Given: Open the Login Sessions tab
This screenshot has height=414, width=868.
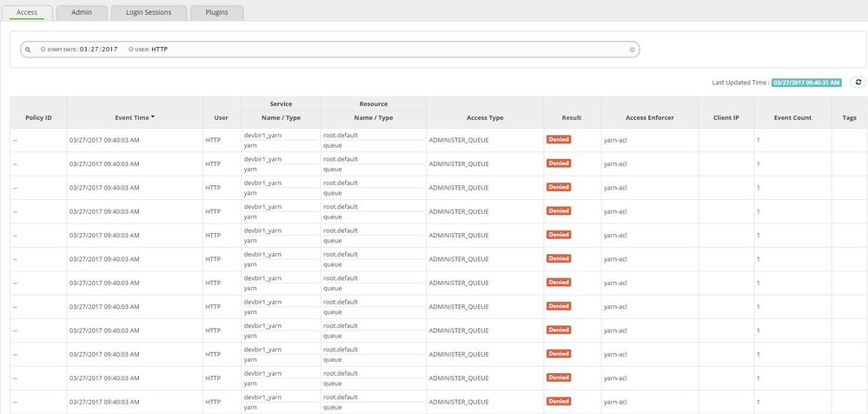Looking at the screenshot, I should click(148, 13).
